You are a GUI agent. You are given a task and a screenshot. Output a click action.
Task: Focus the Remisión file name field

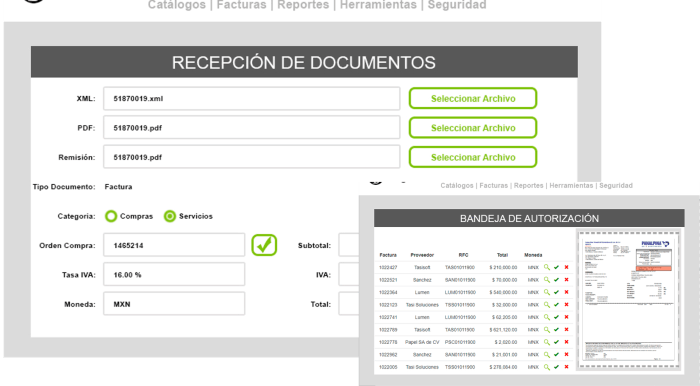coord(251,157)
